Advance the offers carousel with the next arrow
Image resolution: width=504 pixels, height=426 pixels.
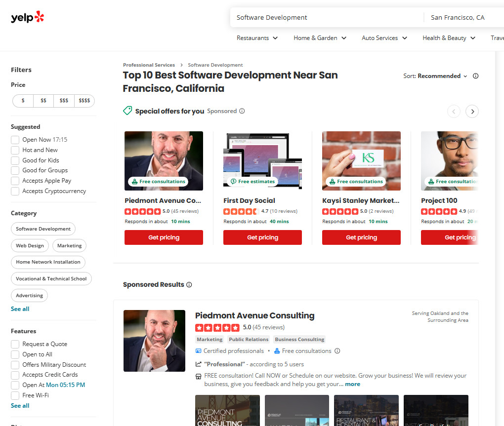tap(472, 112)
